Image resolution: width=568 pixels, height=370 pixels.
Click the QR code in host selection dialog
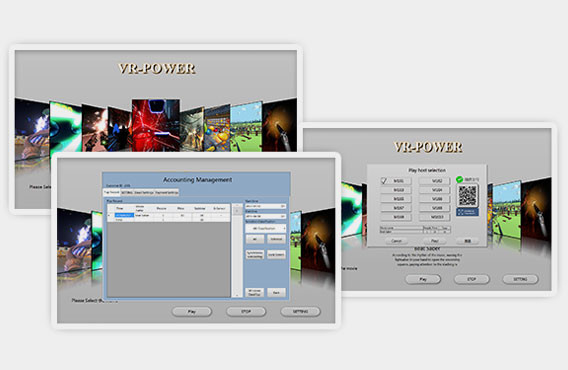(x=467, y=196)
